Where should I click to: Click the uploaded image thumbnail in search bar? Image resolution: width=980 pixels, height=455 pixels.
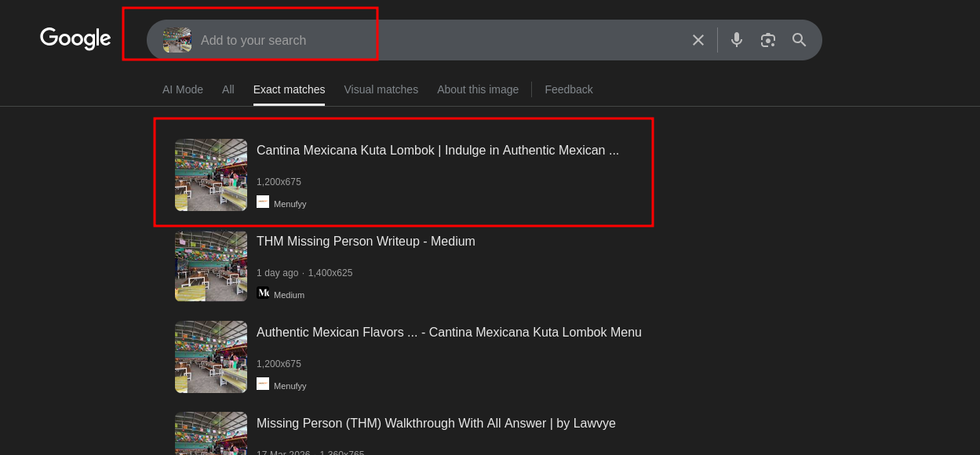(177, 40)
